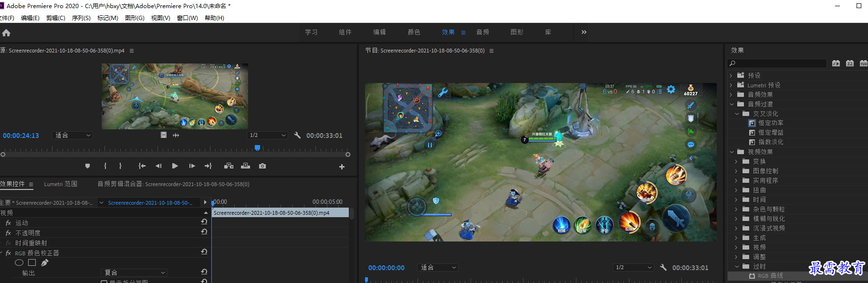Switch to 音频 workspace tab
Image resolution: width=868 pixels, height=283 pixels.
pyautogui.click(x=482, y=32)
